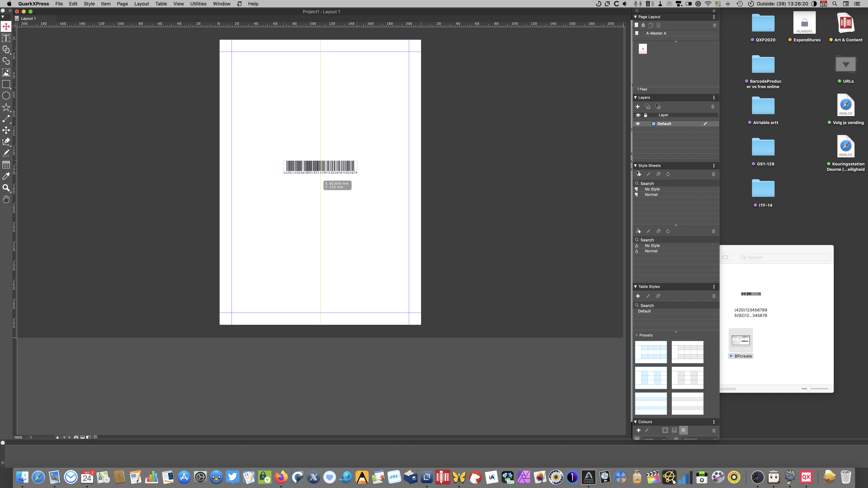Open the Style Sheets panel options menu

[x=714, y=165]
